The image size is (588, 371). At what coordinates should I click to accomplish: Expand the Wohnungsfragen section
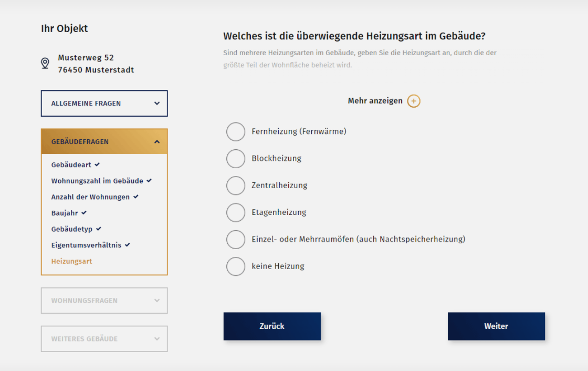[104, 301]
